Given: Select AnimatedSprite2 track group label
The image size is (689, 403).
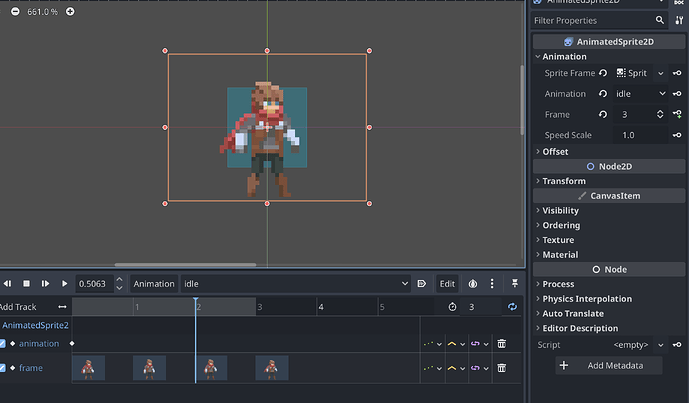Looking at the screenshot, I should [35, 325].
